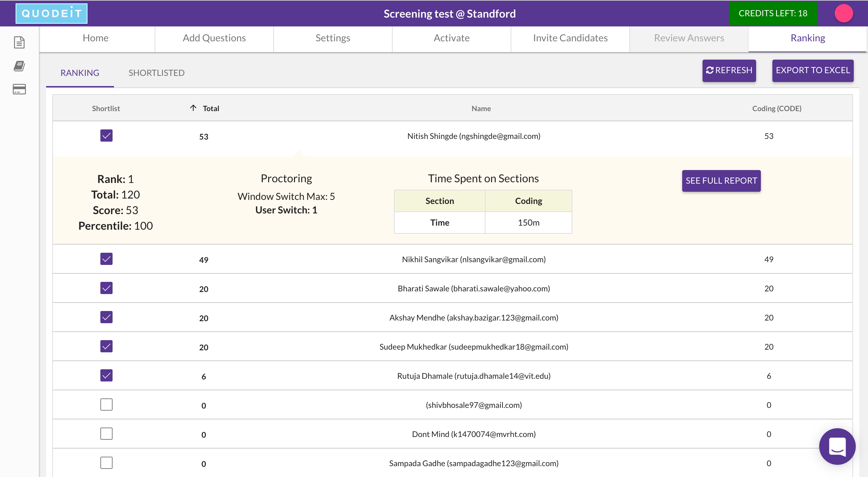Uncheck shortlist for Rutuja Dhamale
Screen dimensions: 868x477
pyautogui.click(x=106, y=376)
